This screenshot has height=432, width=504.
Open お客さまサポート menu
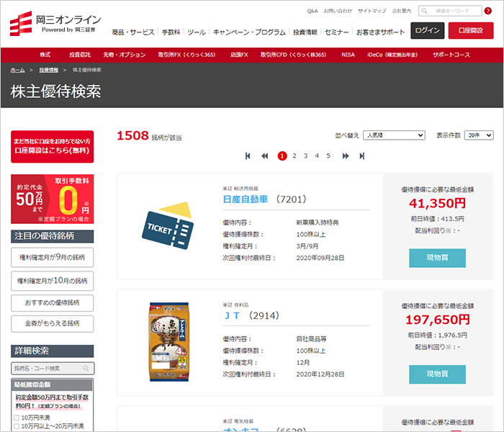pos(380,32)
